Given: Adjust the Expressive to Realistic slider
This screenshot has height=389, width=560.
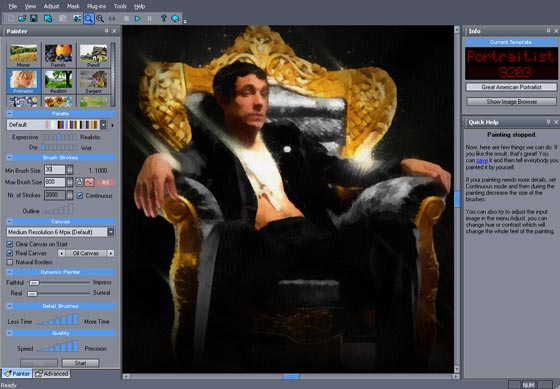Looking at the screenshot, I should [59, 137].
